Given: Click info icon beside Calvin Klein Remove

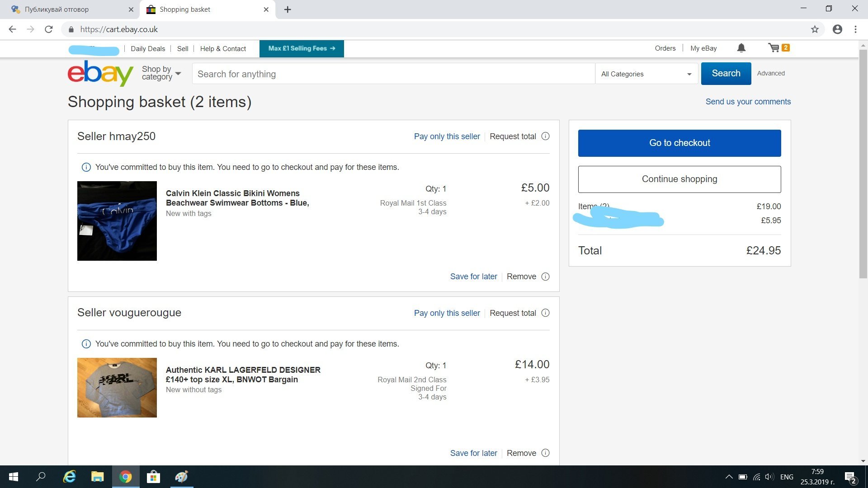Looking at the screenshot, I should 545,277.
